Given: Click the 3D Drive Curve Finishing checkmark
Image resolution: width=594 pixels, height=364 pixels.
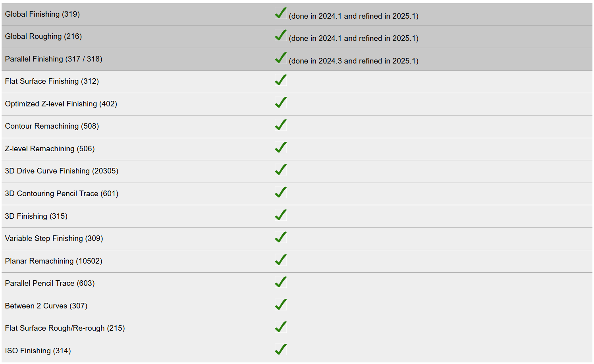Looking at the screenshot, I should pyautogui.click(x=281, y=170).
